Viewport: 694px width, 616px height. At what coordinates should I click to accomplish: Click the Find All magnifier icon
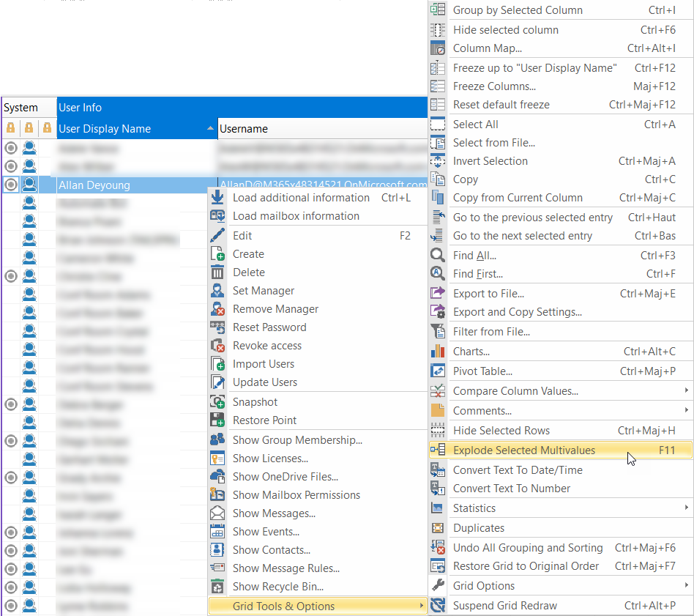pyautogui.click(x=438, y=256)
